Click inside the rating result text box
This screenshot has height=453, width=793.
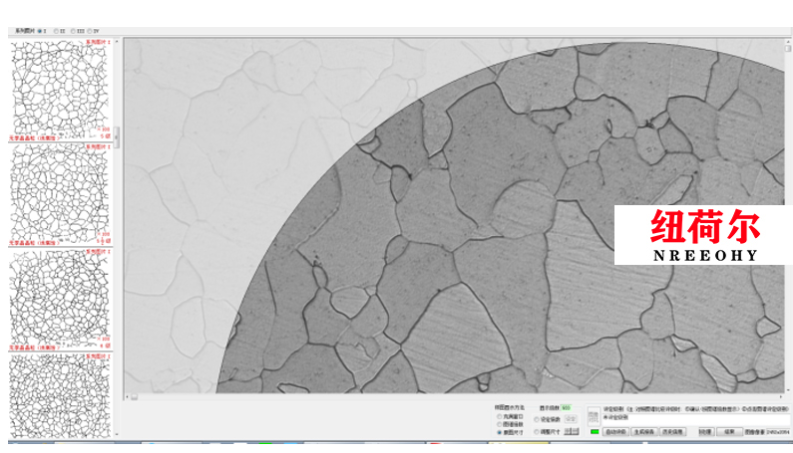tap(695, 420)
